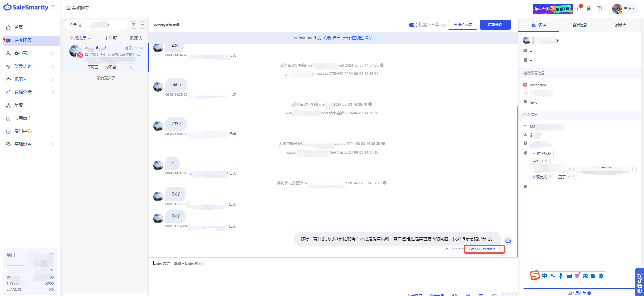Switch to the 话术库 tab

[x=621, y=25]
